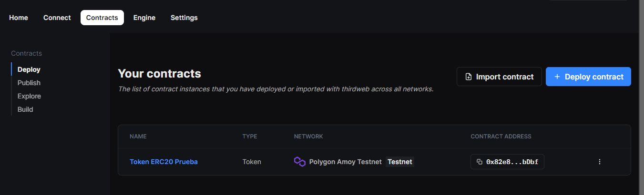Click the NAME column header
Screen dimensions: 644x195
138,136
